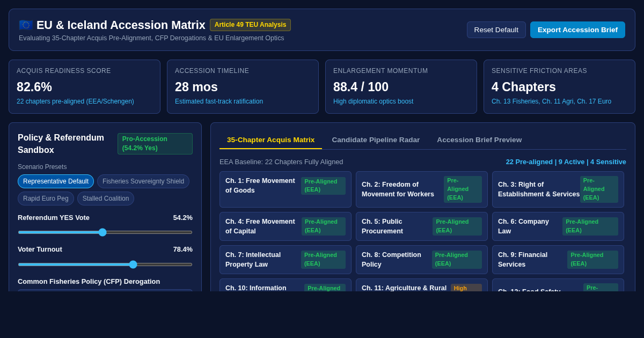Click the Article 49 TEU Analysis badge
Image resolution: width=644 pixels, height=338 pixels.
point(250,25)
